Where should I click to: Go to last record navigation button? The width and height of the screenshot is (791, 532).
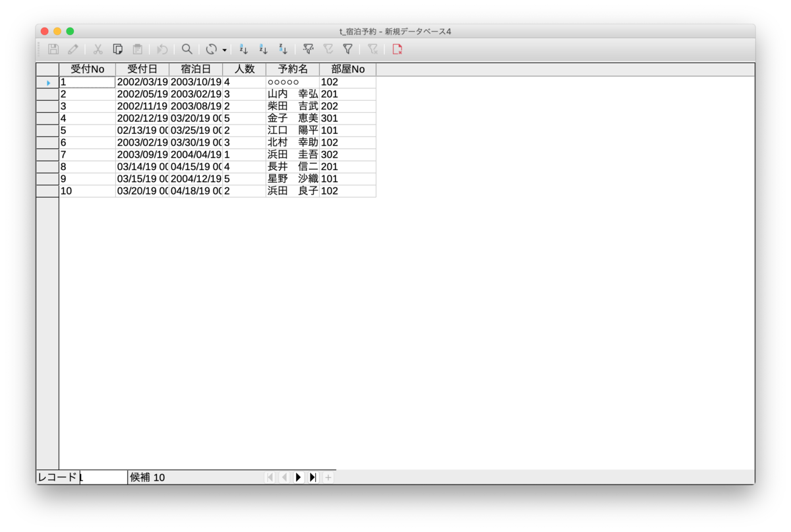coord(313,477)
